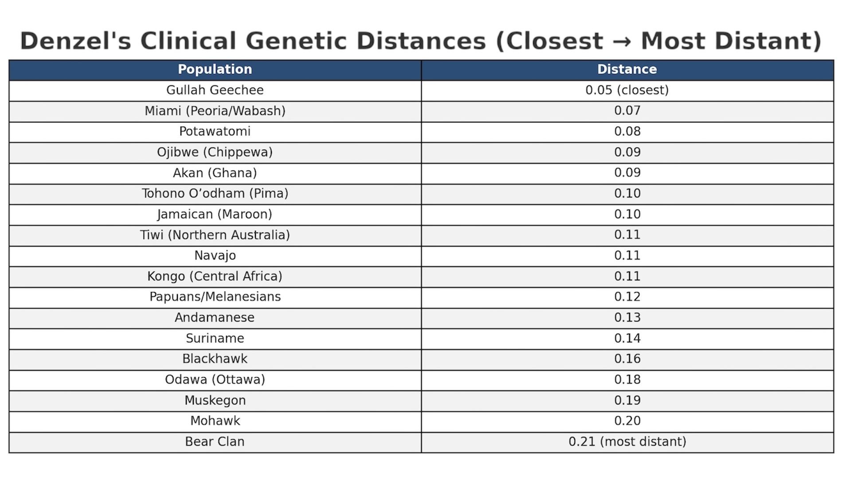Click the 0.21 (most distant) cell
Viewport: 842px width, 504px height.
coord(627,442)
